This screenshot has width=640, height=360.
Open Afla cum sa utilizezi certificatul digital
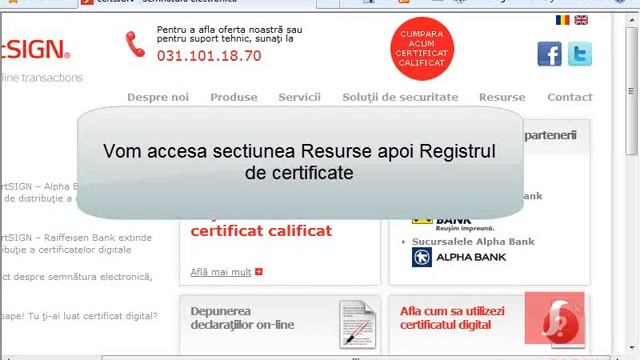[x=452, y=318]
